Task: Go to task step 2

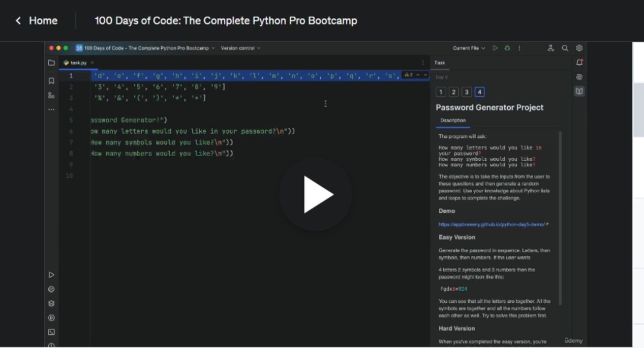Action: click(x=454, y=92)
